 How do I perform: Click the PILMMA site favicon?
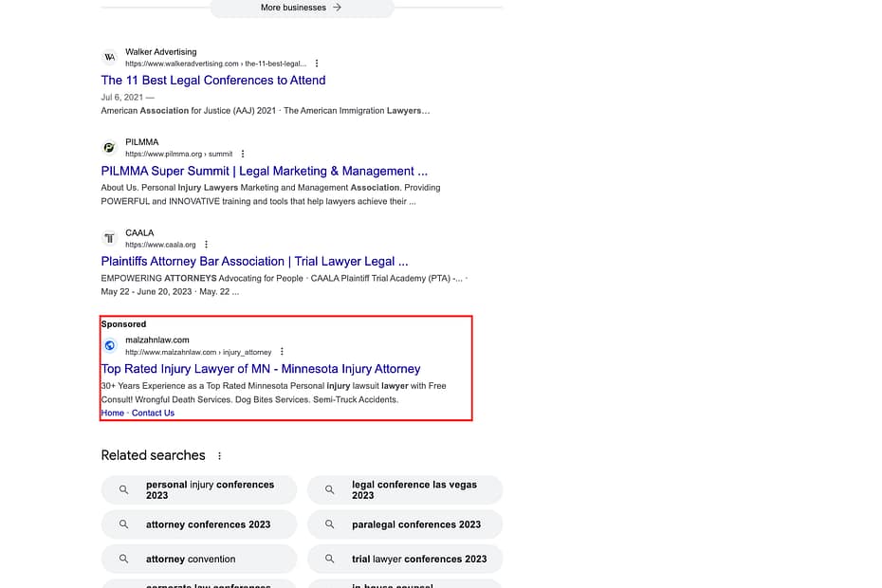coord(110,147)
